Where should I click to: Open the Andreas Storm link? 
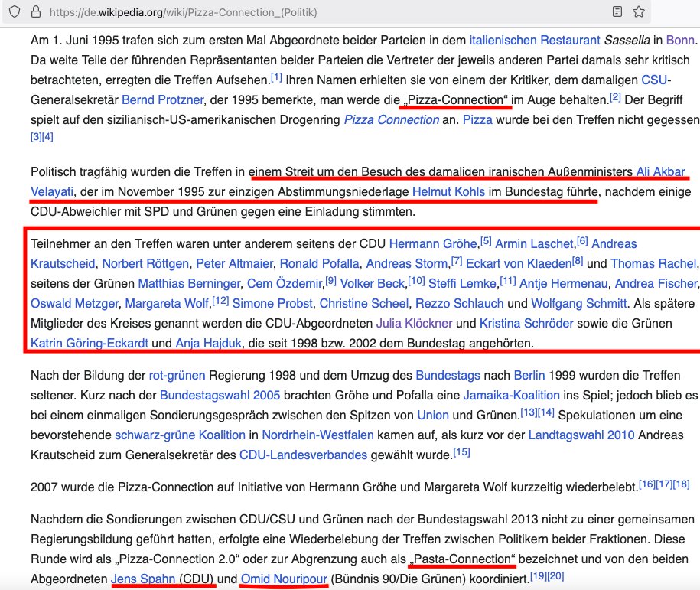[407, 263]
